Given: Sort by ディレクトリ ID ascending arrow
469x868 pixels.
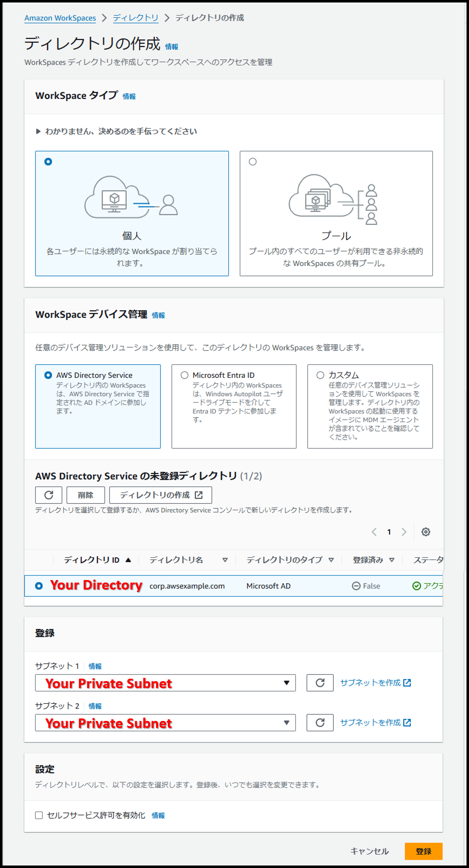Looking at the screenshot, I should pyautogui.click(x=128, y=560).
